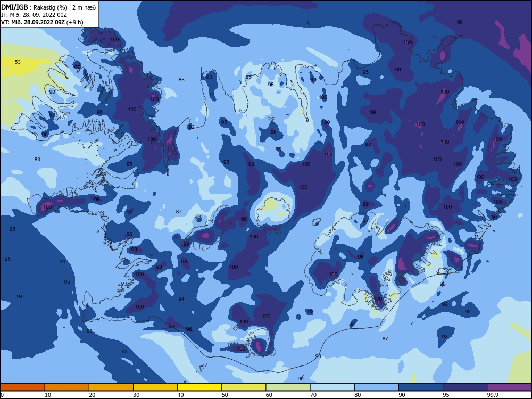Click the 'DMI/IGB : Rakastig (%)' title text

[48, 7]
